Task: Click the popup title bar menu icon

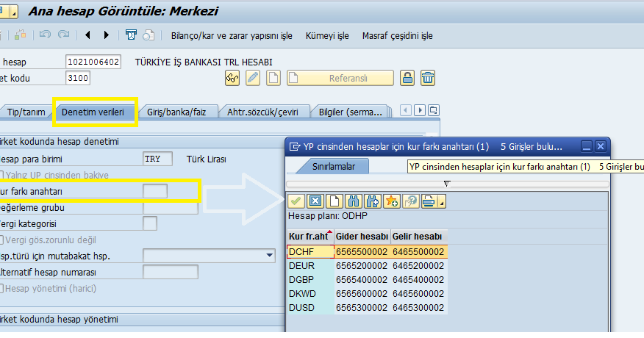Action: (295, 147)
